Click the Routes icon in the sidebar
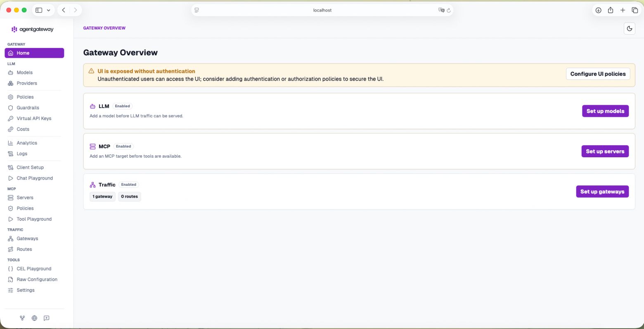 (x=11, y=249)
